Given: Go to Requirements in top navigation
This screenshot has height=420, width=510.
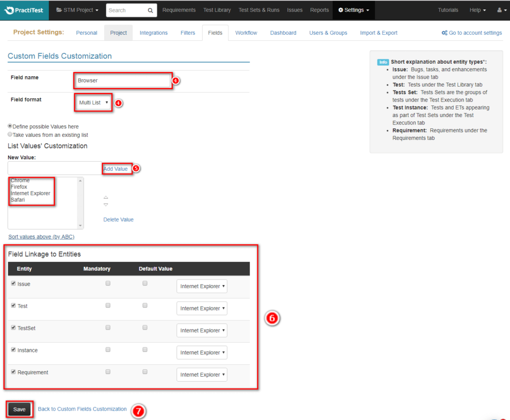Looking at the screenshot, I should point(179,10).
